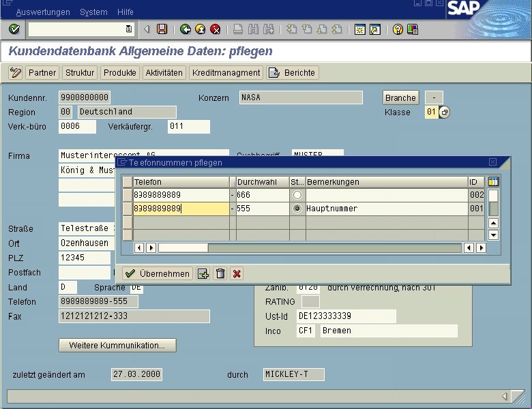Click the Verkäufergr. field 011

point(189,127)
